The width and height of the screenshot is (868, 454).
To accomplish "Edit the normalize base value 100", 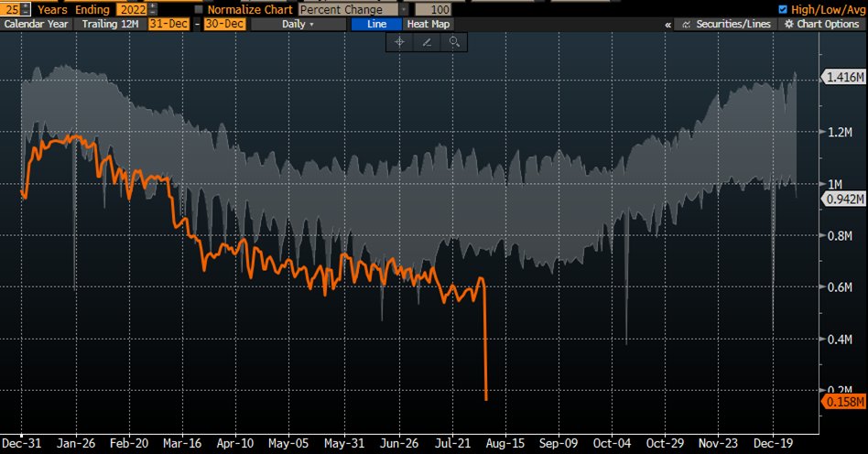I will tap(433, 9).
